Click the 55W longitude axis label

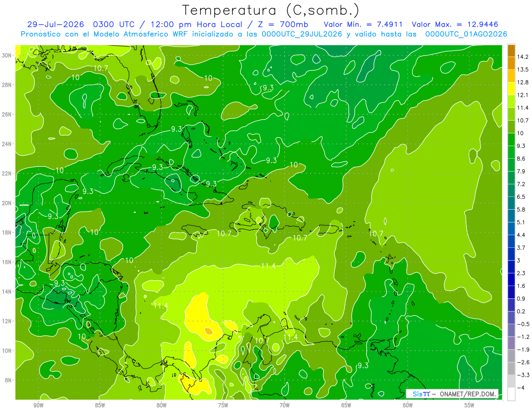click(469, 405)
